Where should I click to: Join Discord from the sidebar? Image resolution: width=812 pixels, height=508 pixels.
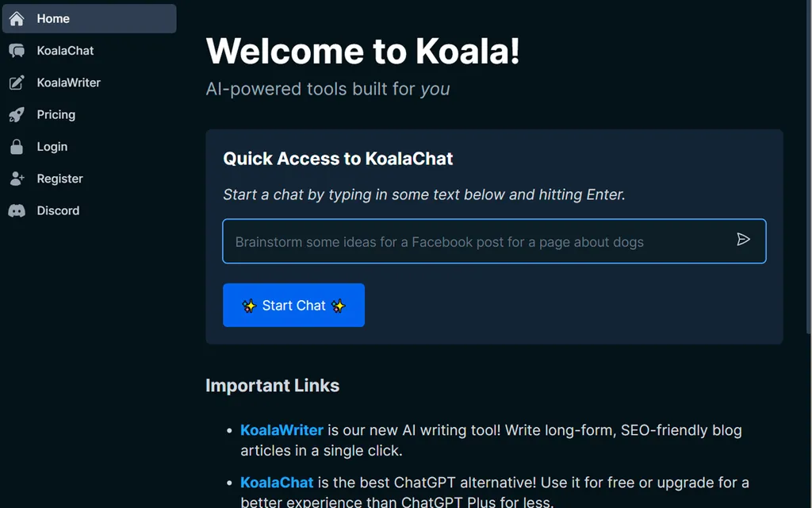pyautogui.click(x=58, y=210)
